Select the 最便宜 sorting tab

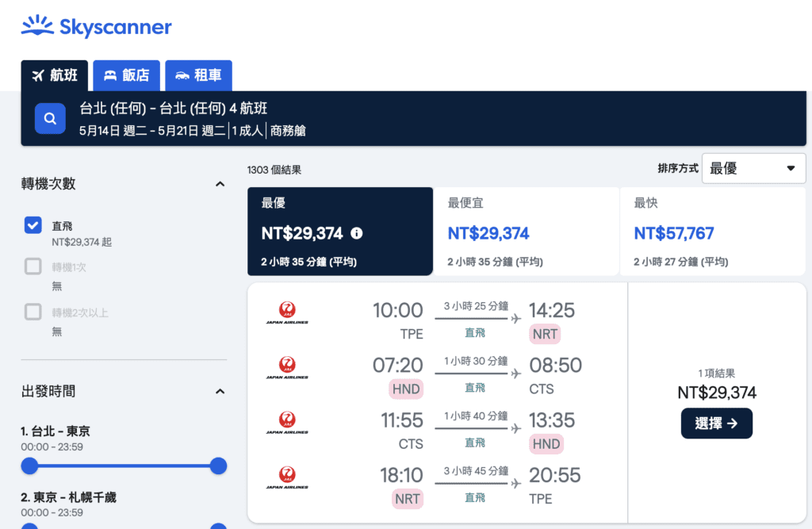(x=527, y=231)
